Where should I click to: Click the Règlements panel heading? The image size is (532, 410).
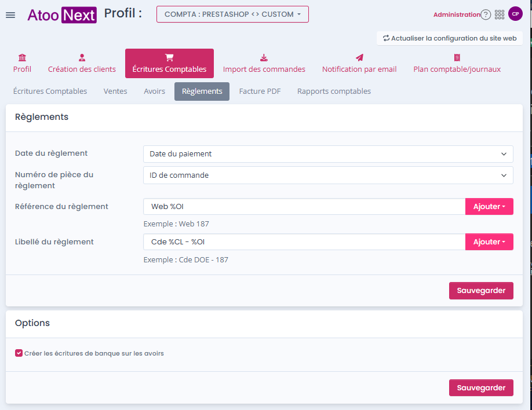coord(42,117)
